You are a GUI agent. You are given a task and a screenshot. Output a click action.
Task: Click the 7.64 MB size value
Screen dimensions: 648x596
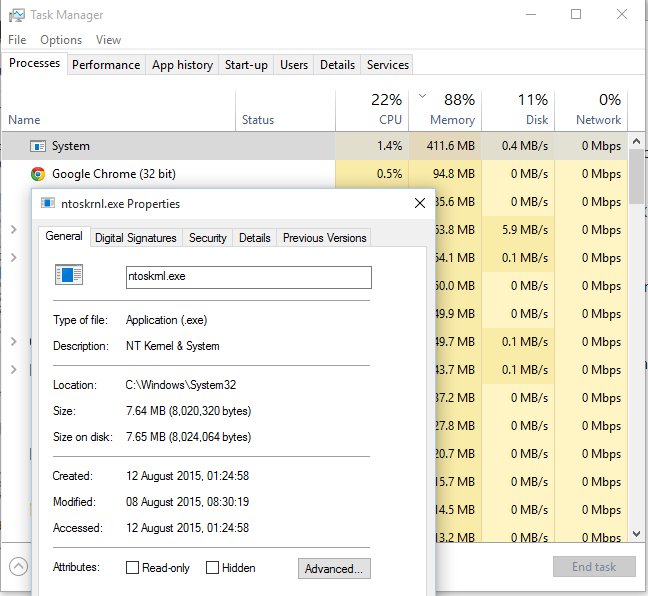click(x=188, y=411)
